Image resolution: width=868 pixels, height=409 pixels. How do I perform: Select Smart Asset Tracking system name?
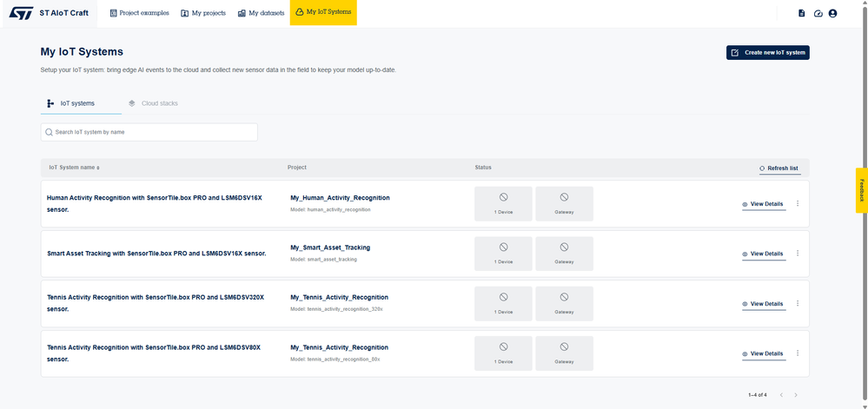click(156, 254)
